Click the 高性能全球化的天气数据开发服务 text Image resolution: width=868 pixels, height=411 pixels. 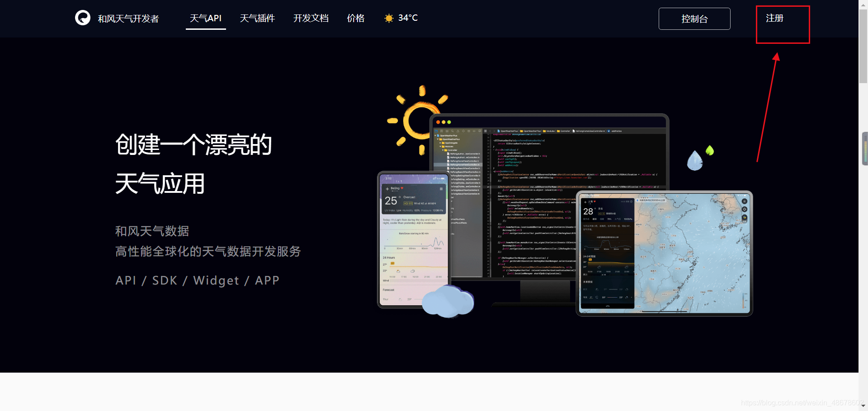tap(208, 251)
